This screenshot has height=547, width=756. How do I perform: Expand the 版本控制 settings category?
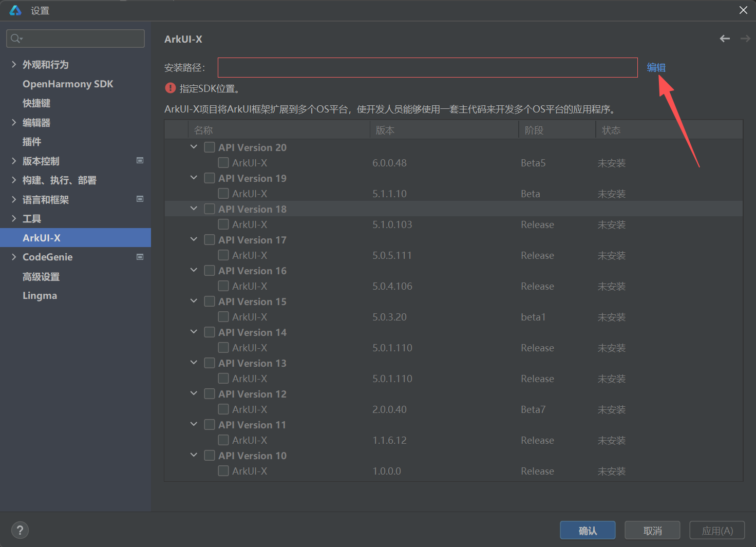14,161
